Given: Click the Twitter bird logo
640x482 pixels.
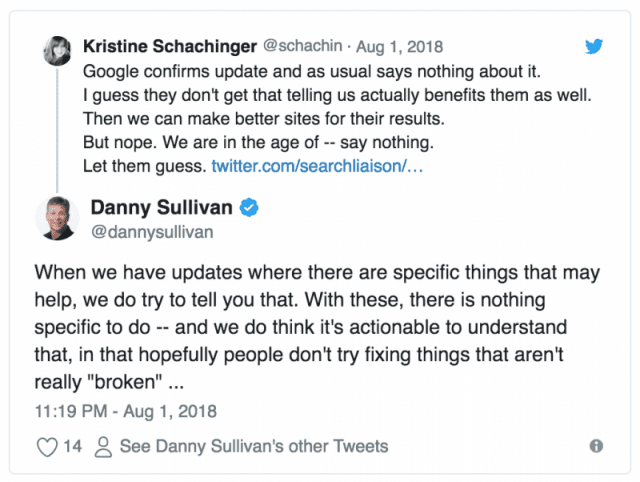Looking at the screenshot, I should (x=594, y=47).
